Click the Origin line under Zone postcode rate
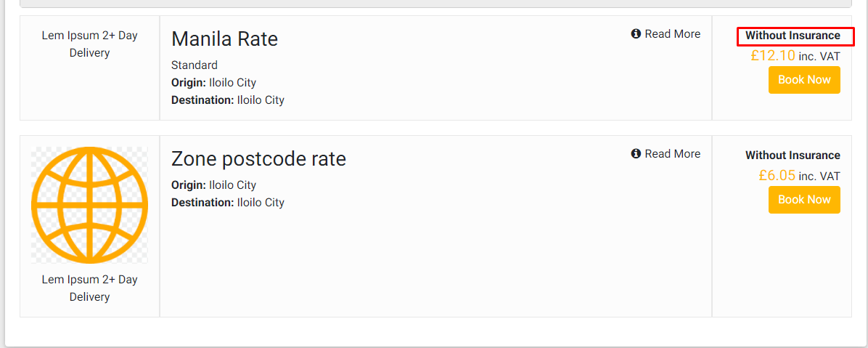Image resolution: width=868 pixels, height=348 pixels. 213,185
